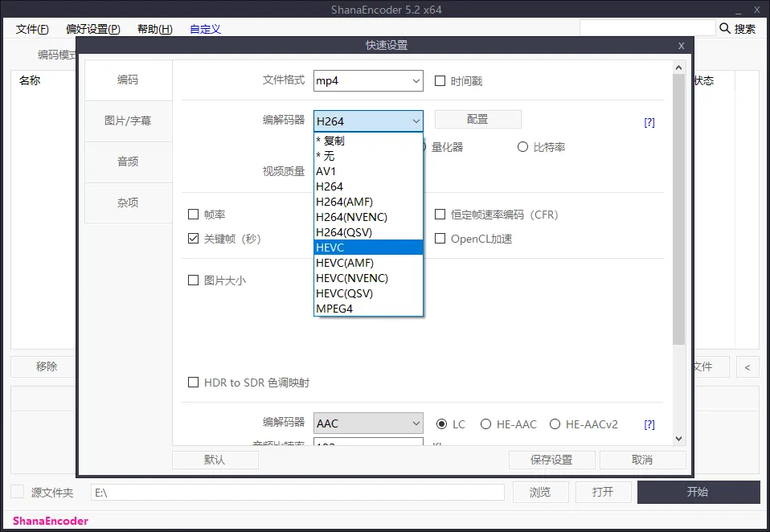
Task: Switch to the 音频 tab
Action: click(x=127, y=162)
